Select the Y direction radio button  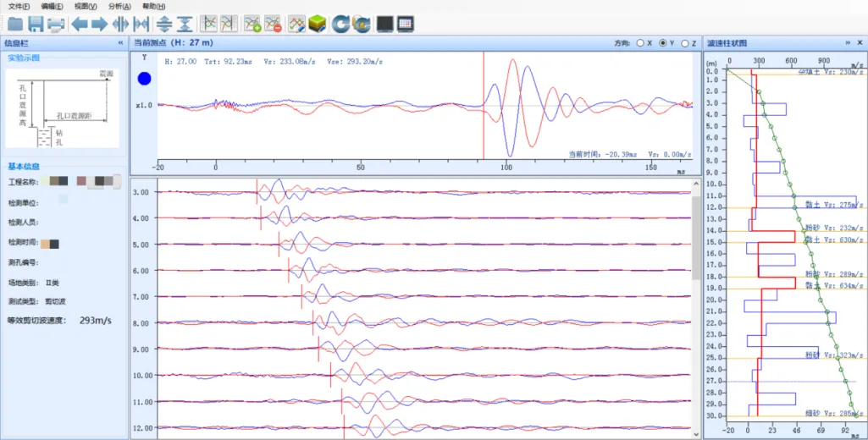[x=663, y=42]
